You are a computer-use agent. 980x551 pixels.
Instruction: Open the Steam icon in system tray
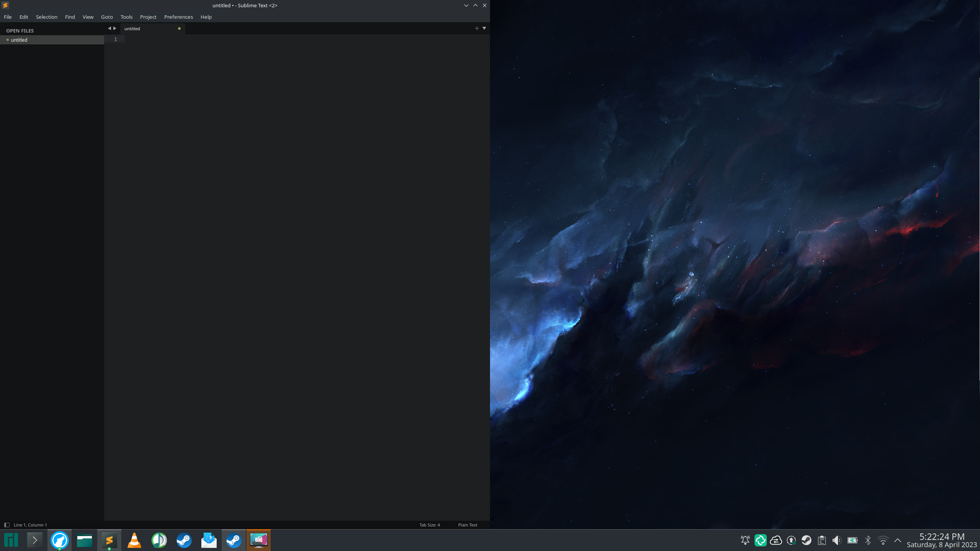(807, 540)
